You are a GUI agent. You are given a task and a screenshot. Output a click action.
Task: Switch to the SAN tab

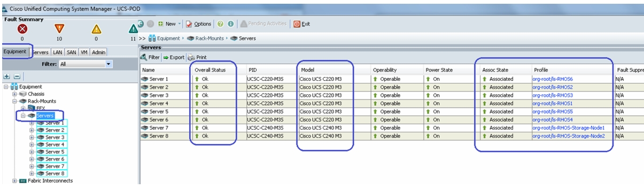[x=72, y=52]
